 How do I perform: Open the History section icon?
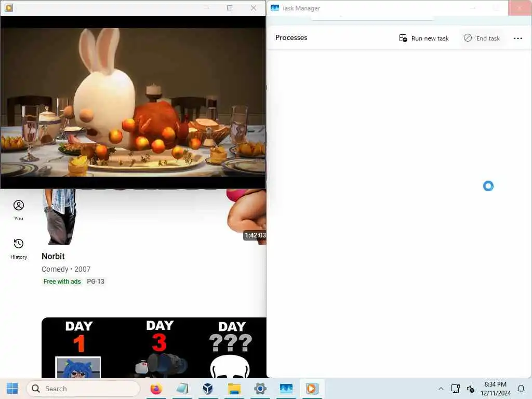(x=19, y=244)
